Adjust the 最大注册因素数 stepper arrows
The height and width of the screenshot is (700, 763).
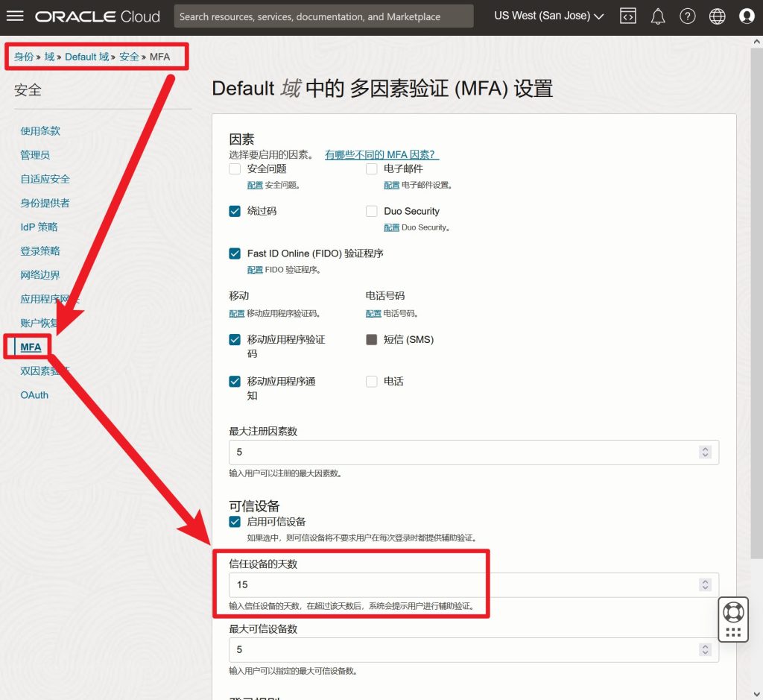[705, 453]
